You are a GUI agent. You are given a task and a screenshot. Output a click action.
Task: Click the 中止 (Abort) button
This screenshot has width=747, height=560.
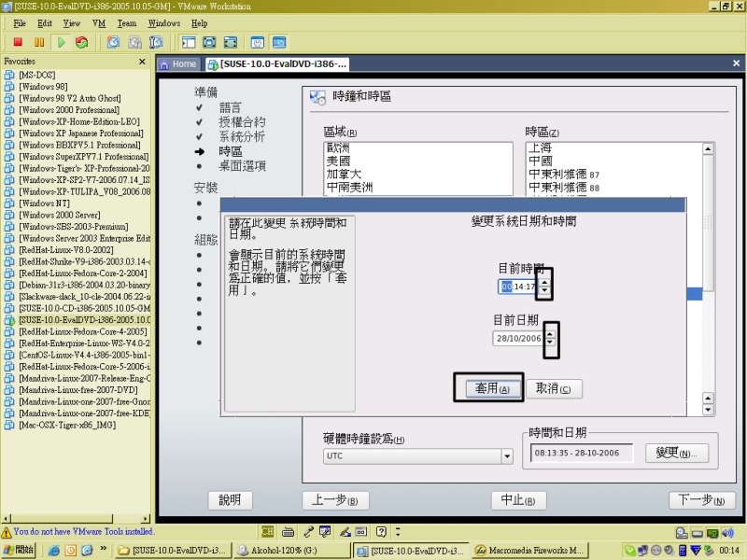click(518, 500)
